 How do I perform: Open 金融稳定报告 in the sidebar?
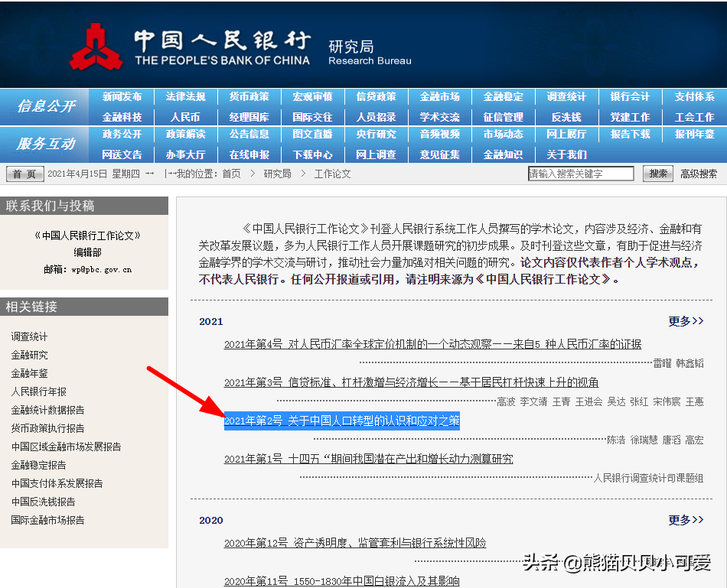pyautogui.click(x=40, y=465)
